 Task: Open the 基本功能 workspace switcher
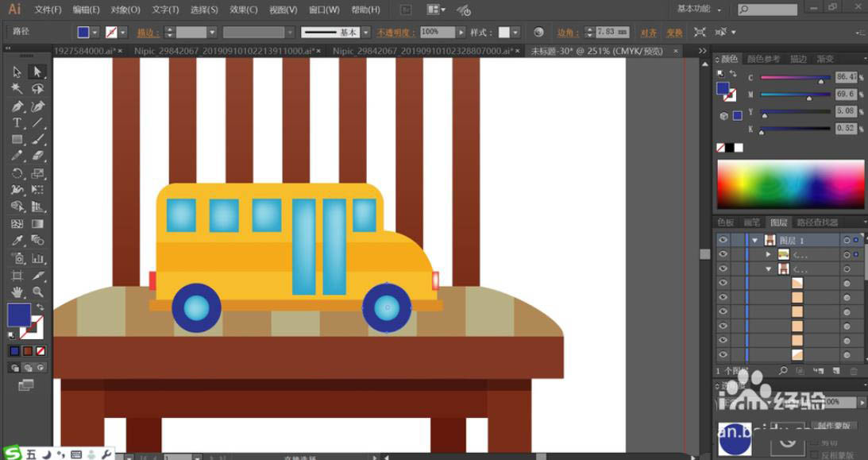pos(700,9)
